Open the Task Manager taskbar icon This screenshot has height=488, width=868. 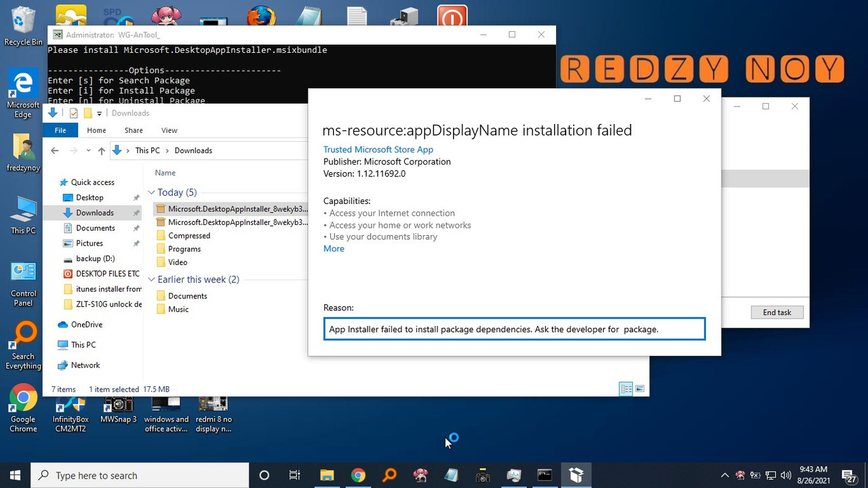(513, 475)
